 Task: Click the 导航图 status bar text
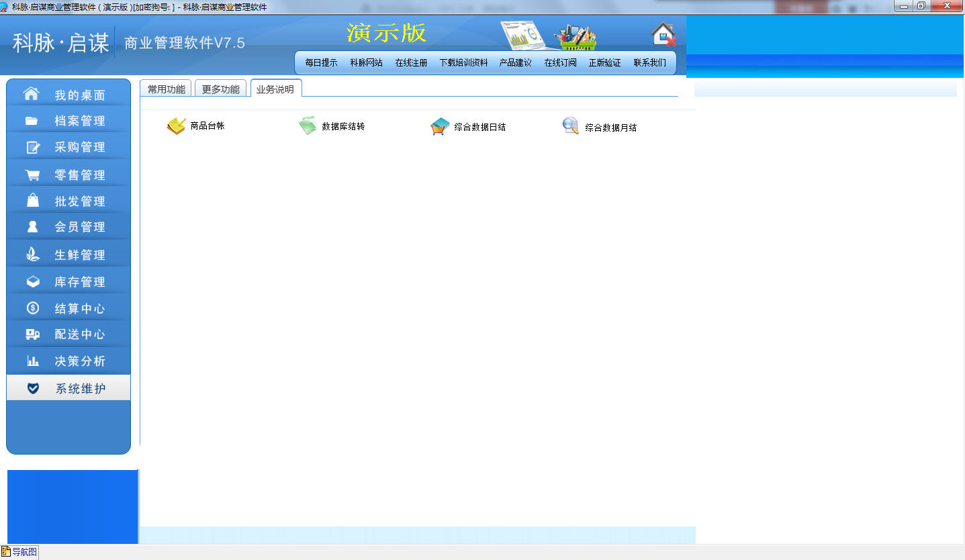click(x=25, y=552)
